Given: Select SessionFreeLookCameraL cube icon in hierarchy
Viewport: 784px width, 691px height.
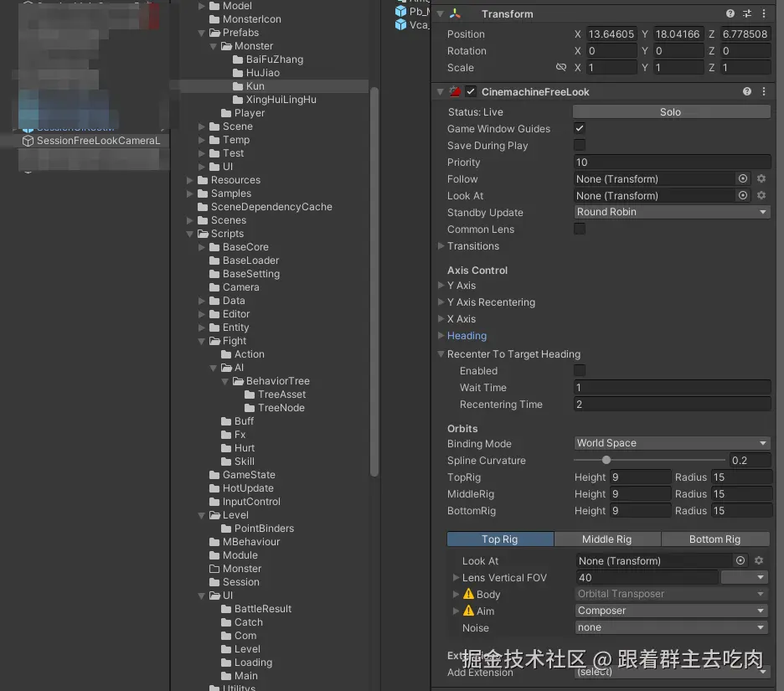Looking at the screenshot, I should 28,141.
